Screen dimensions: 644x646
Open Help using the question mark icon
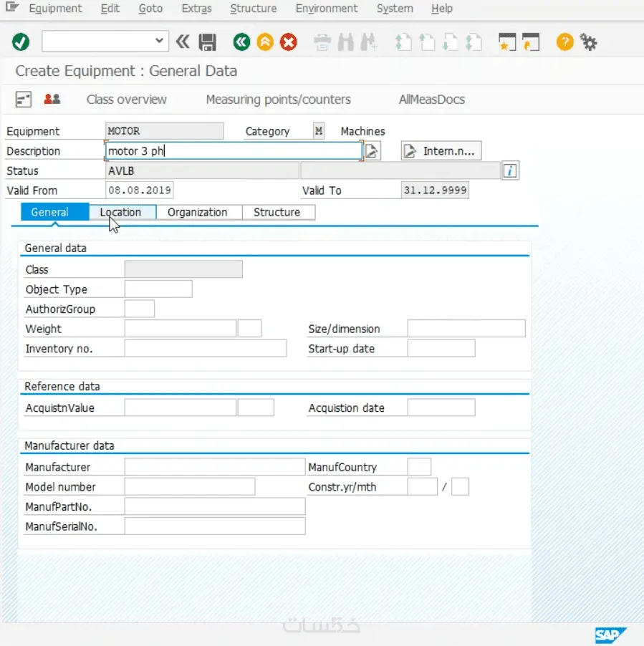[x=564, y=42]
